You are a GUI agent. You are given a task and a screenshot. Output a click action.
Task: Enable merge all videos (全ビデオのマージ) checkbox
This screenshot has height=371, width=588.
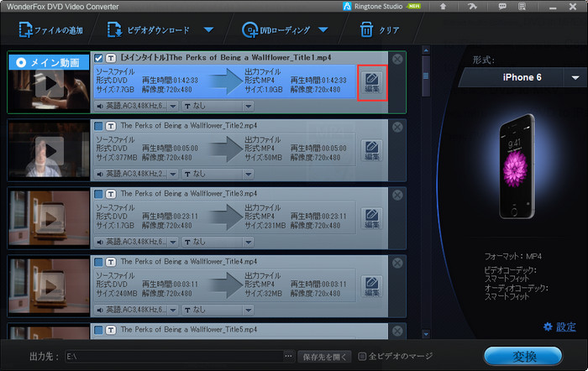click(363, 356)
